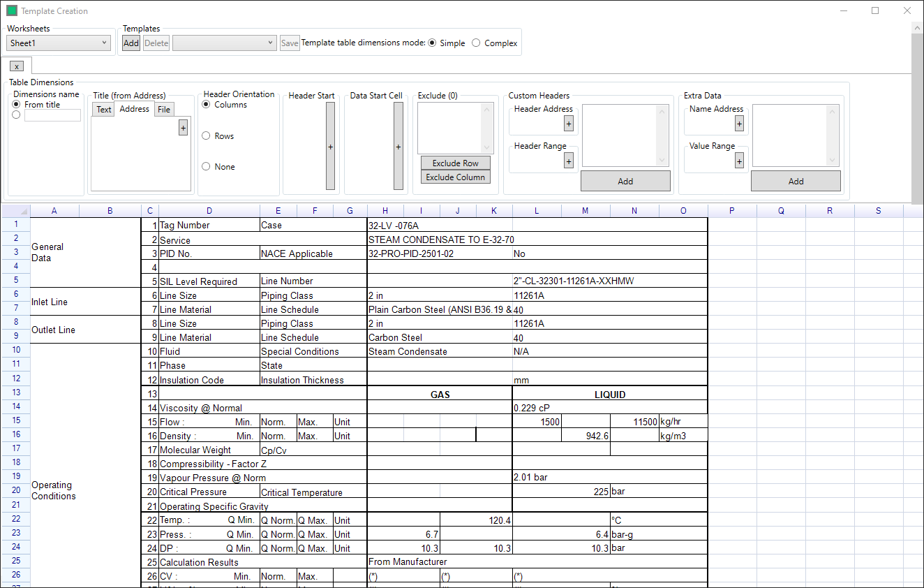Viewport: 924px width, 588px height.
Task: Set header orientation to Rows
Action: [206, 136]
